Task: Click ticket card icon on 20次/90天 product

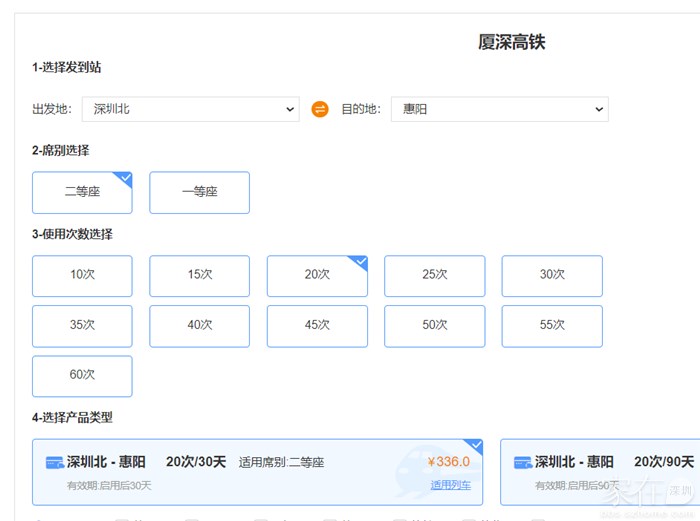Action: 523,463
